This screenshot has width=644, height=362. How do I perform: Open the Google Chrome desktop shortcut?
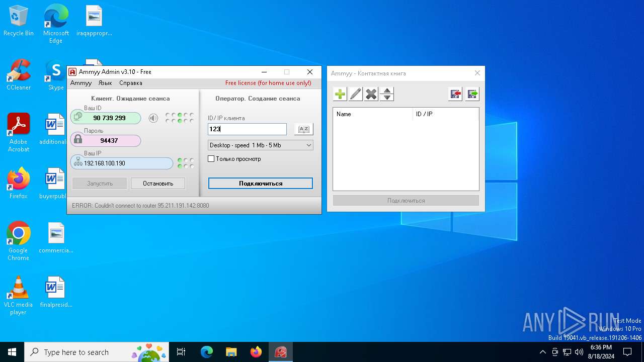point(19,241)
